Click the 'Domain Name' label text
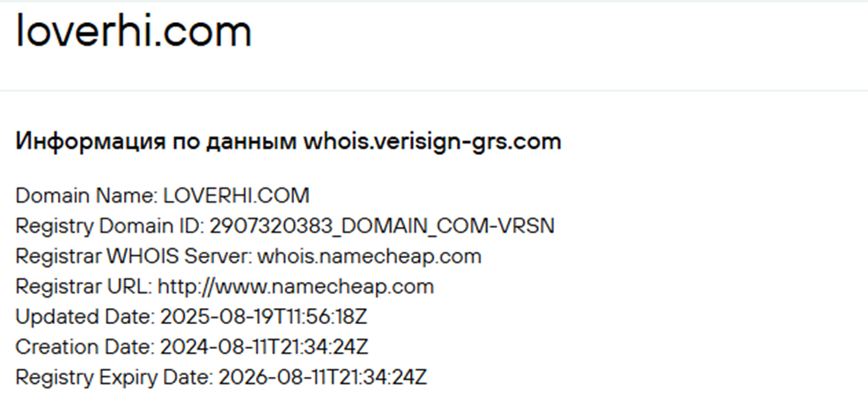This screenshot has height=398, width=868. pyautogui.click(x=87, y=196)
